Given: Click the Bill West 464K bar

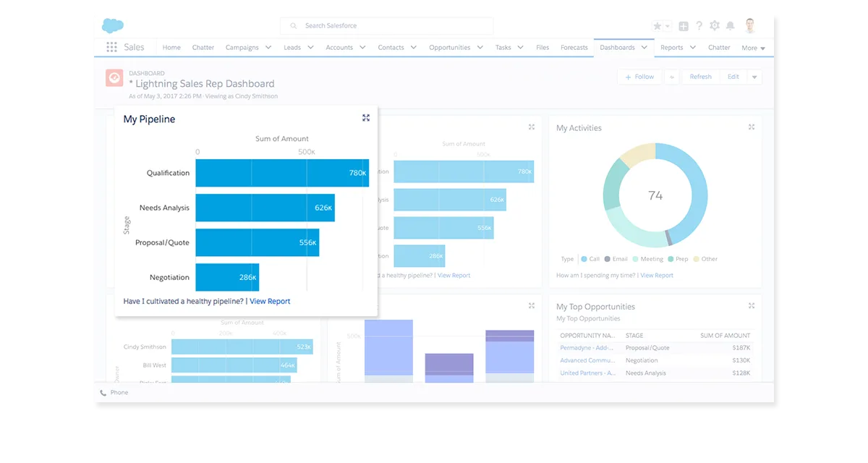Looking at the screenshot, I should pyautogui.click(x=234, y=365).
